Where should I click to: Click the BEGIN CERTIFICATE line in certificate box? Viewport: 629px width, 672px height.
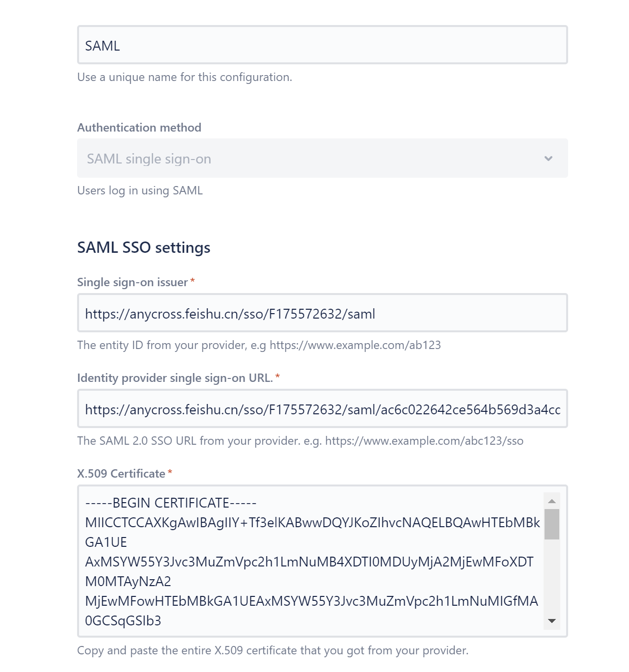point(171,503)
